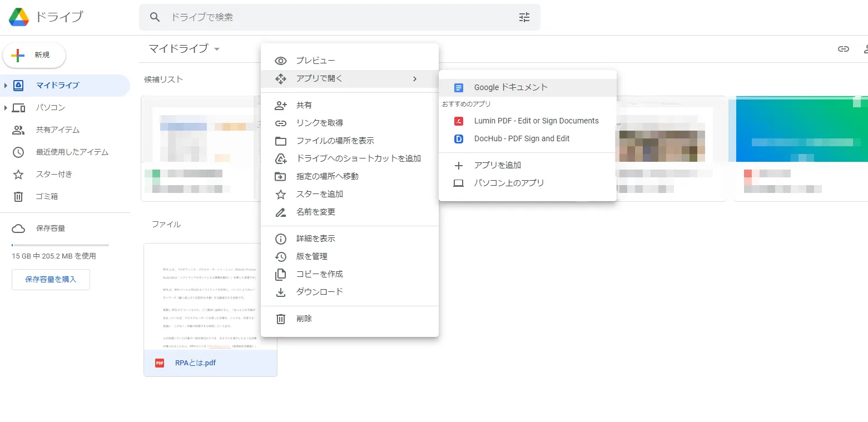This screenshot has width=868, height=422.
Task: Click the laptop icon for computer apps
Action: click(x=459, y=183)
